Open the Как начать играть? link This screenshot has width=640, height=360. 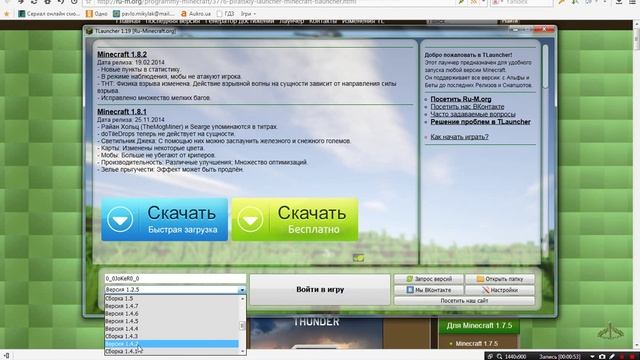click(x=459, y=137)
